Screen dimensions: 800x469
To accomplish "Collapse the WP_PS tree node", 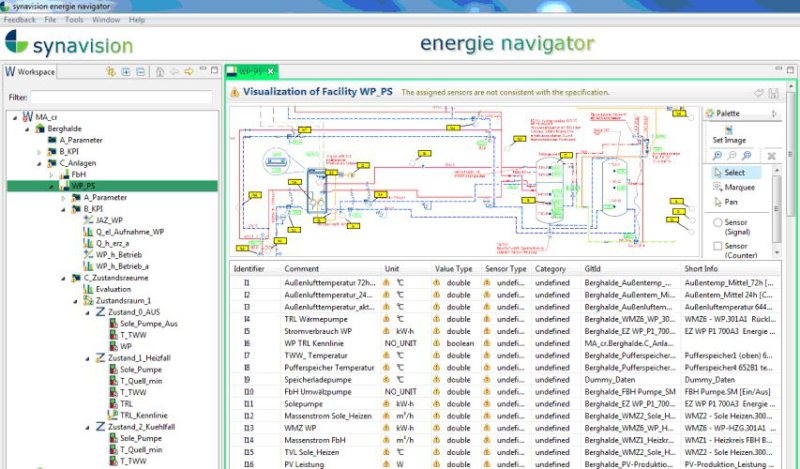I will tap(51, 186).
